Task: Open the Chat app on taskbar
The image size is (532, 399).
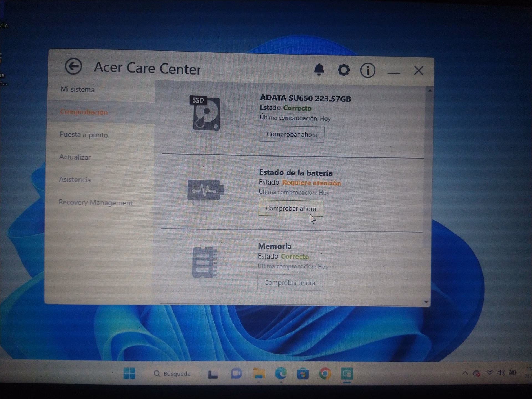Action: pos(236,374)
